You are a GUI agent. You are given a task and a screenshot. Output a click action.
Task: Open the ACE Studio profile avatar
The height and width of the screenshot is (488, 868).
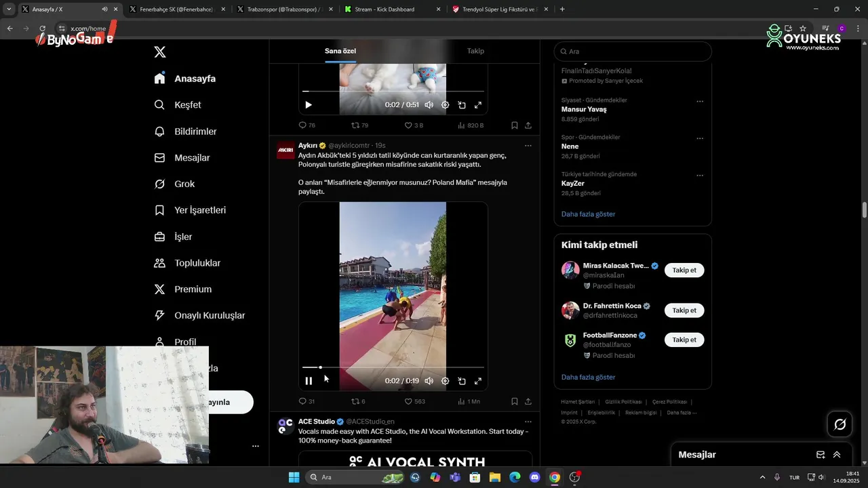point(285,426)
